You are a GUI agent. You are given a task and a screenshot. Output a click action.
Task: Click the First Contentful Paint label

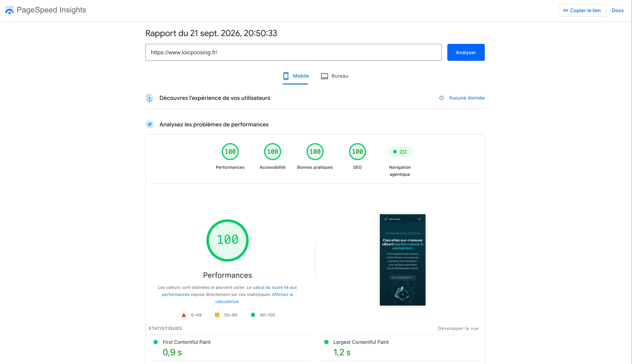[x=187, y=342]
